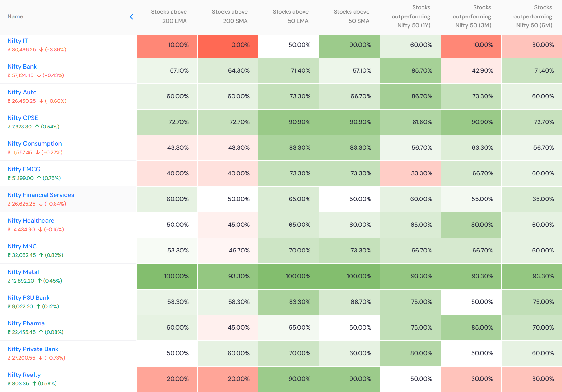The image size is (562, 392).
Task: Collapse the Name column with left chevron
Action: coord(131,16)
